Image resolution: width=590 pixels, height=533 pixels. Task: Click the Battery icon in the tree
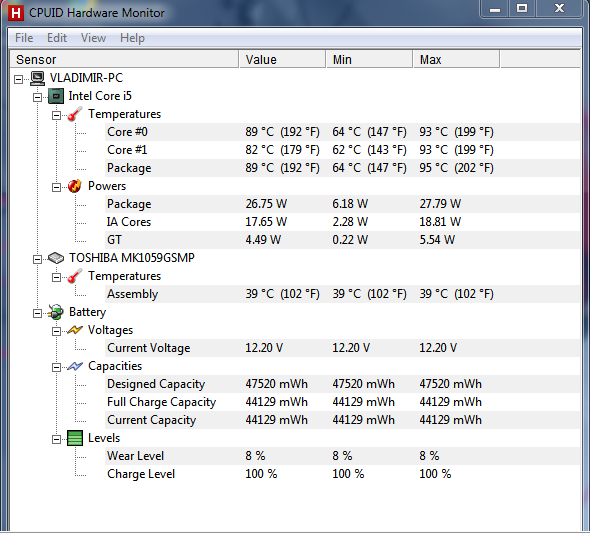pos(56,312)
